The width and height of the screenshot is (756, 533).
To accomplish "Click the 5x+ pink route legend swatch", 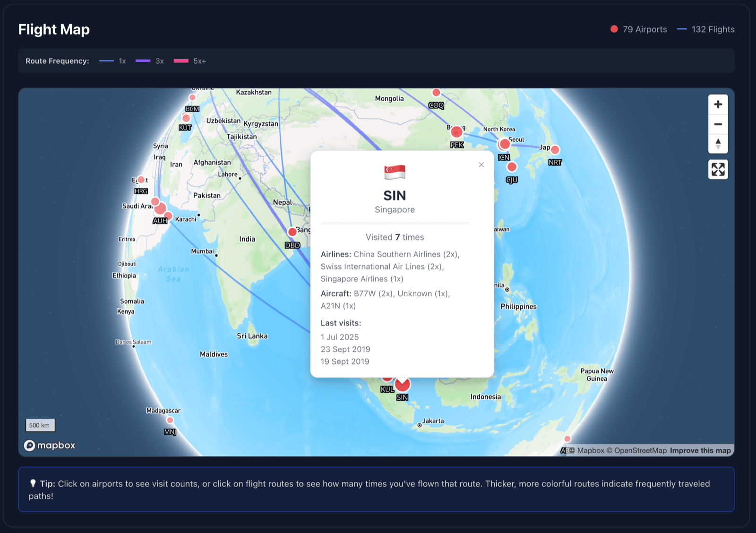I will [181, 61].
